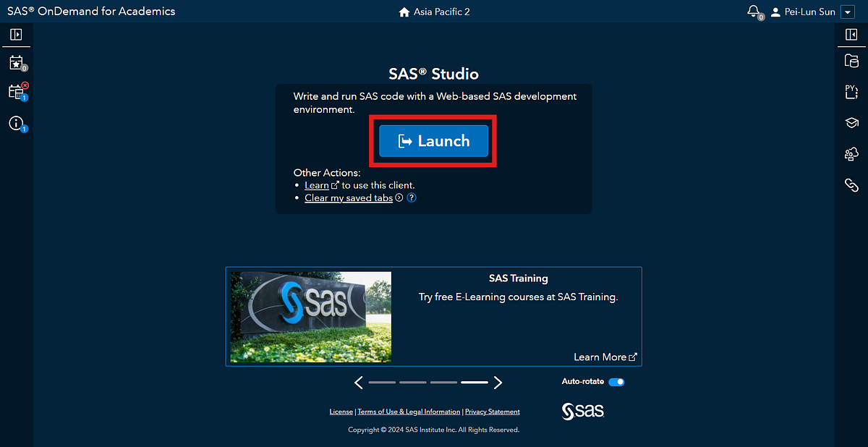Open the data files panel icon
Viewport: 868px width, 447px height.
pos(851,61)
